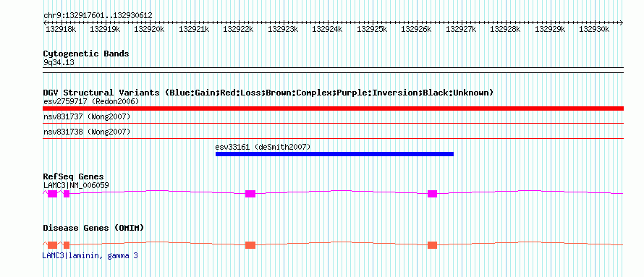Open the LAMC3|laminin, gamma 3 OMIM link
Viewport: 644px width, 277px height.
[90, 255]
